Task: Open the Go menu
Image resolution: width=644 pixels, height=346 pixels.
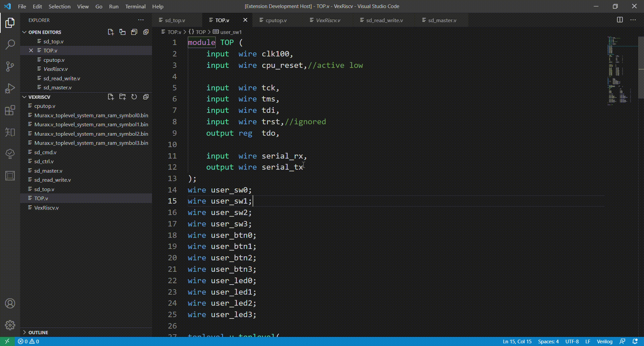Action: pyautogui.click(x=99, y=6)
